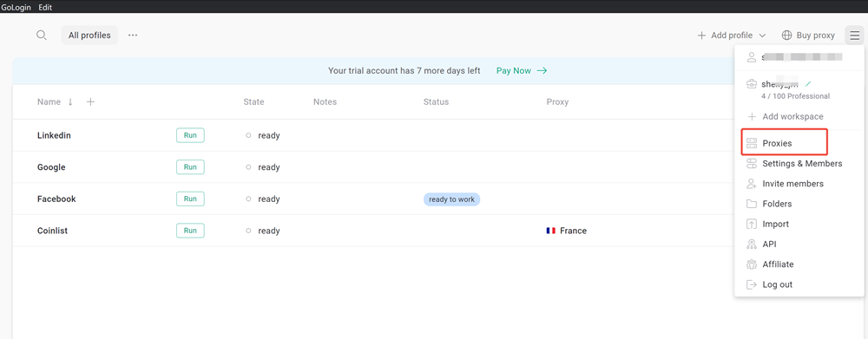The image size is (868, 339).
Task: Click the Google profile name
Action: point(51,167)
